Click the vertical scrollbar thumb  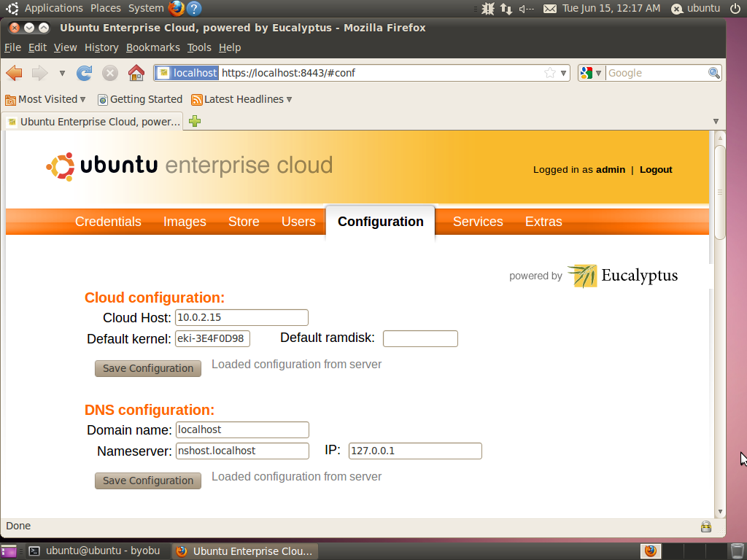(720, 192)
